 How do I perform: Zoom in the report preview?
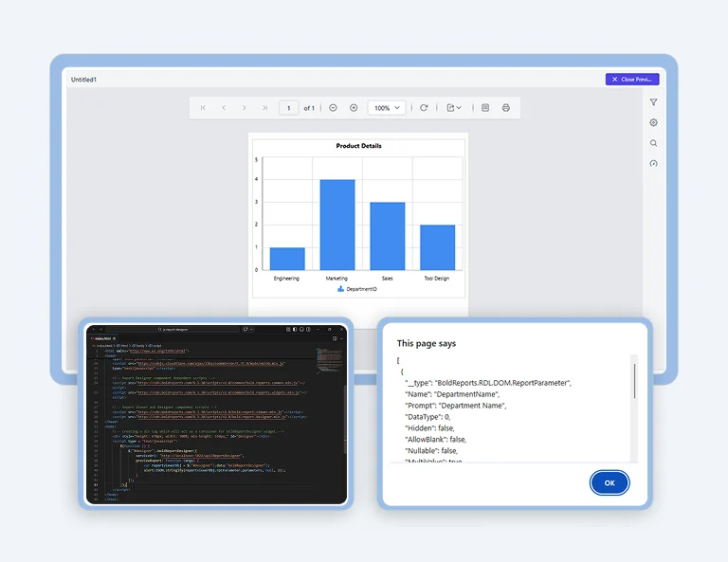pyautogui.click(x=354, y=108)
